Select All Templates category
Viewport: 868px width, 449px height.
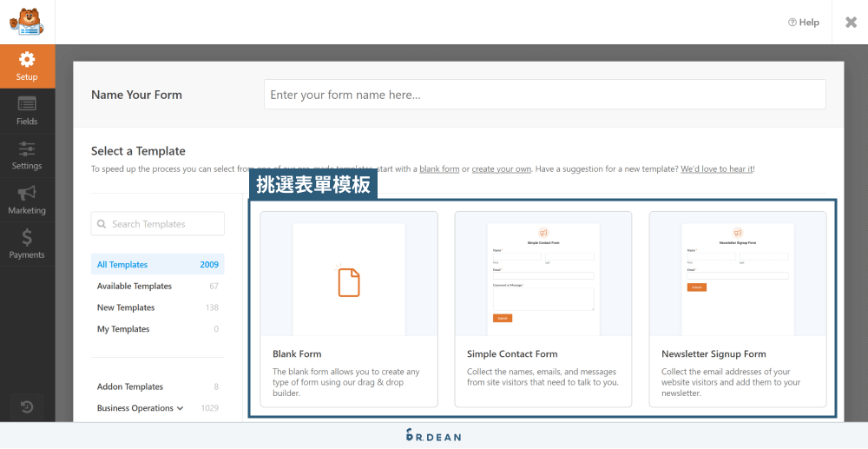158,265
